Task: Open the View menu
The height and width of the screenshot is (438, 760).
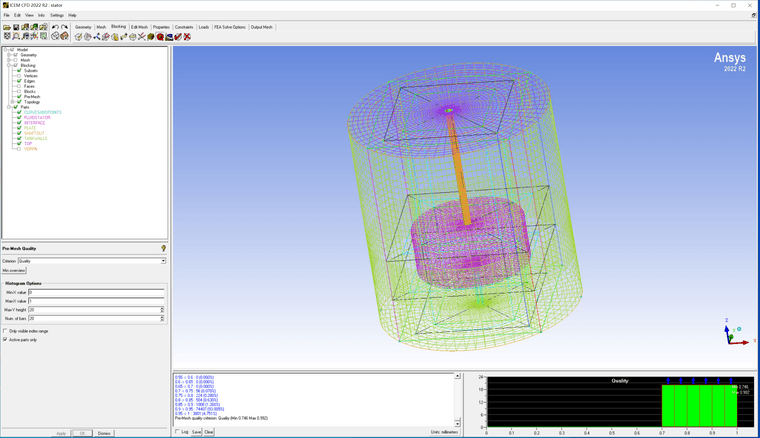Action: [29, 16]
